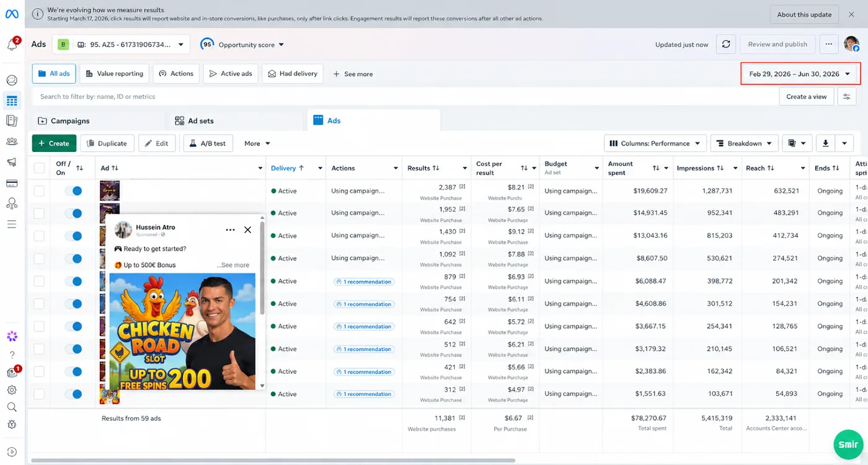
Task: Click the Create a view button
Action: [x=806, y=97]
